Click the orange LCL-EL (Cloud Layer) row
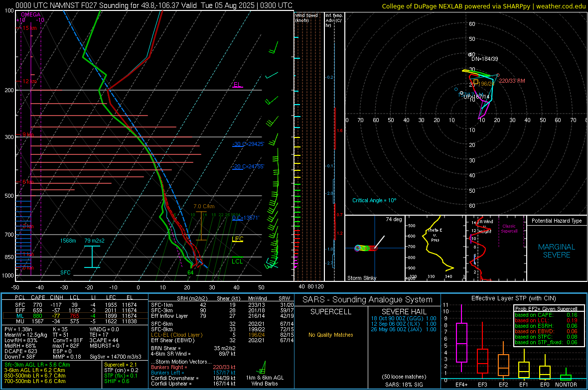 point(222,335)
